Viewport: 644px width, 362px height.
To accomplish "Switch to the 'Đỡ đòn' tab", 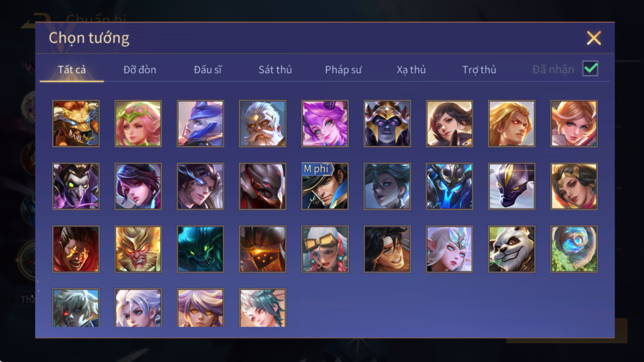I will [x=140, y=70].
